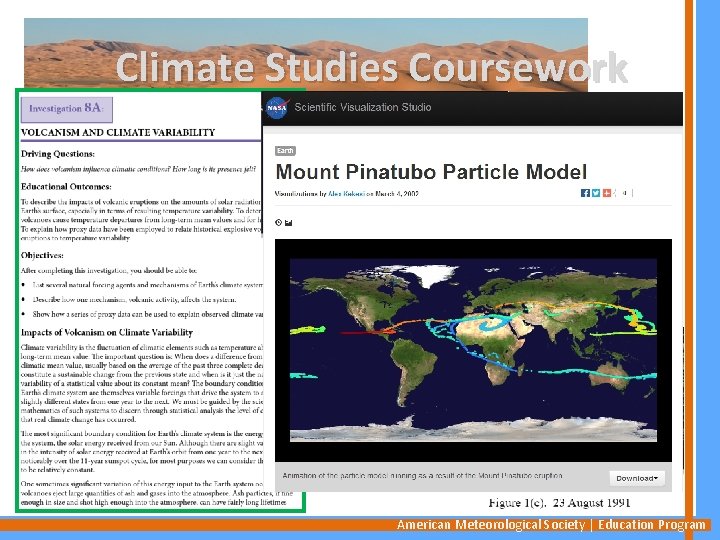The image size is (720, 540).
Task: Click the animation caption below the video
Action: (x=422, y=476)
